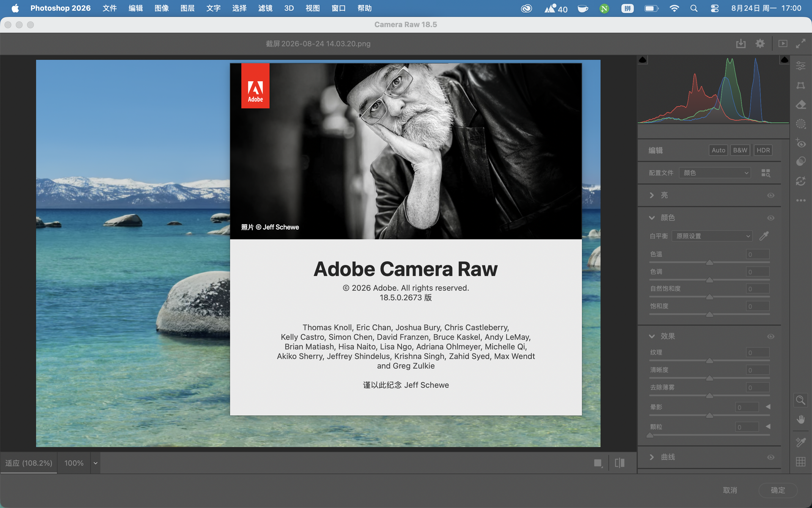Open the 帮助 menu
The width and height of the screenshot is (812, 508).
(365, 8)
